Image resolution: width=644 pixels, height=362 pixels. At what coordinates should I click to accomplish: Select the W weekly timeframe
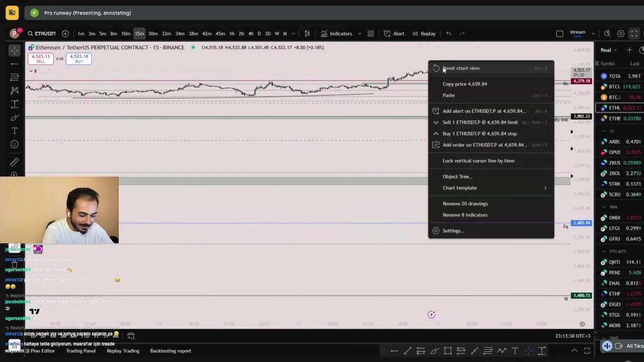point(277,34)
